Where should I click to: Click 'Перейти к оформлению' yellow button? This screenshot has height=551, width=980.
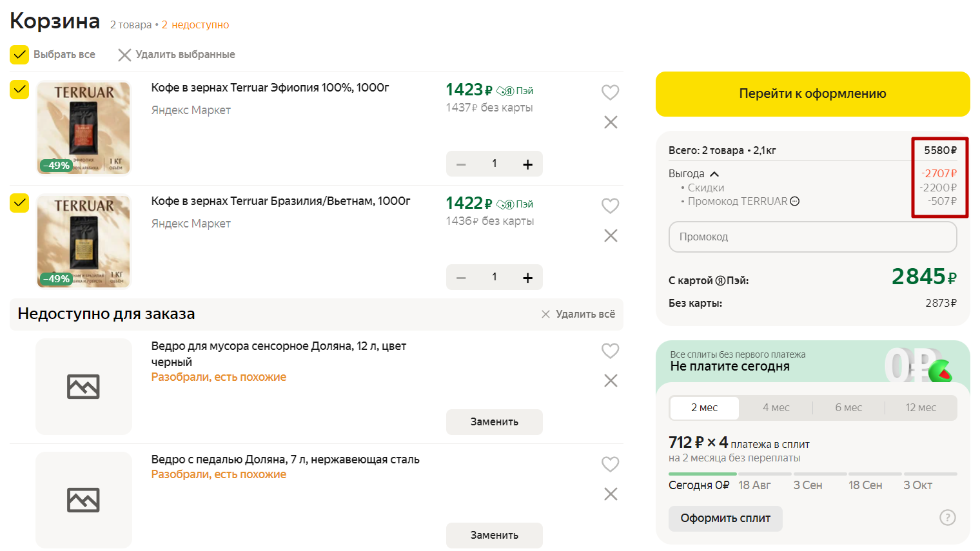coord(812,94)
